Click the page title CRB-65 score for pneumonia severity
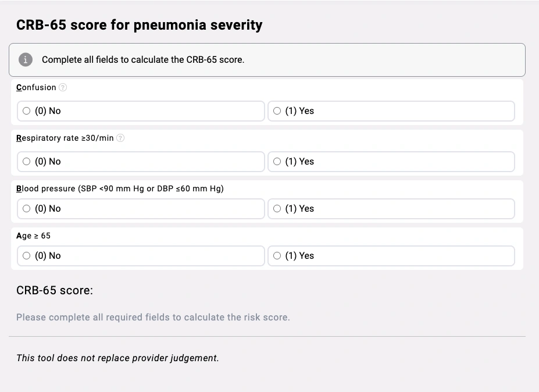This screenshot has height=392, width=539. pos(139,25)
